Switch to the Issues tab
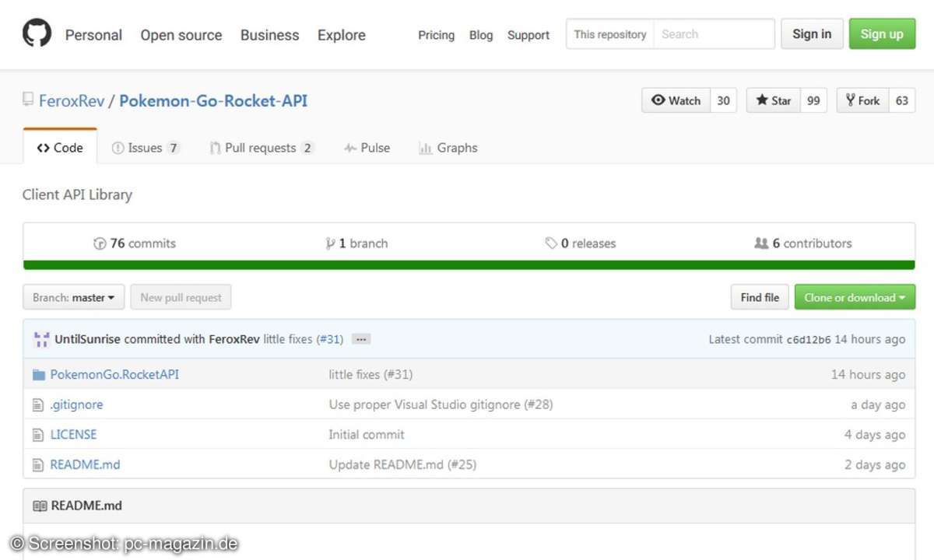Screen dimensions: 934x560 tap(146, 148)
